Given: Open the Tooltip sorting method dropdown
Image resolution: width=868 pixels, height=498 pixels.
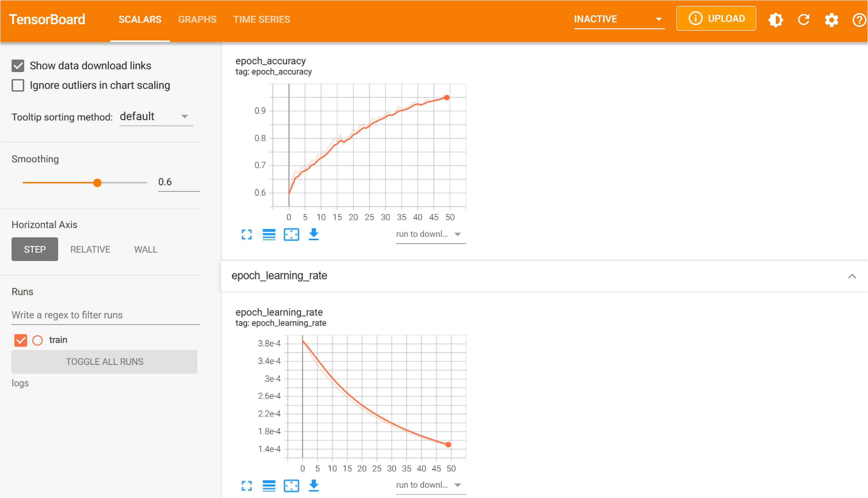Looking at the screenshot, I should point(156,117).
